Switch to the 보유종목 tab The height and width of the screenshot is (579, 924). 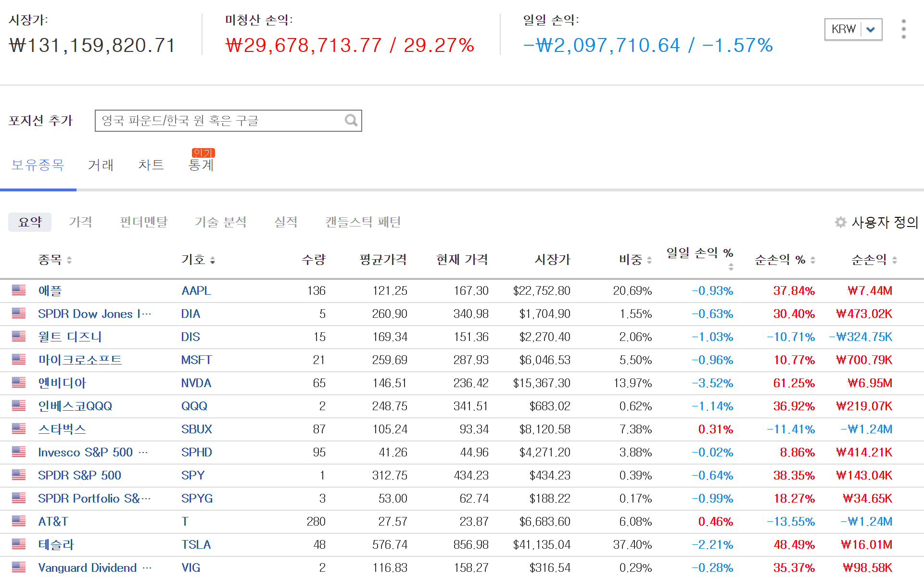click(38, 165)
